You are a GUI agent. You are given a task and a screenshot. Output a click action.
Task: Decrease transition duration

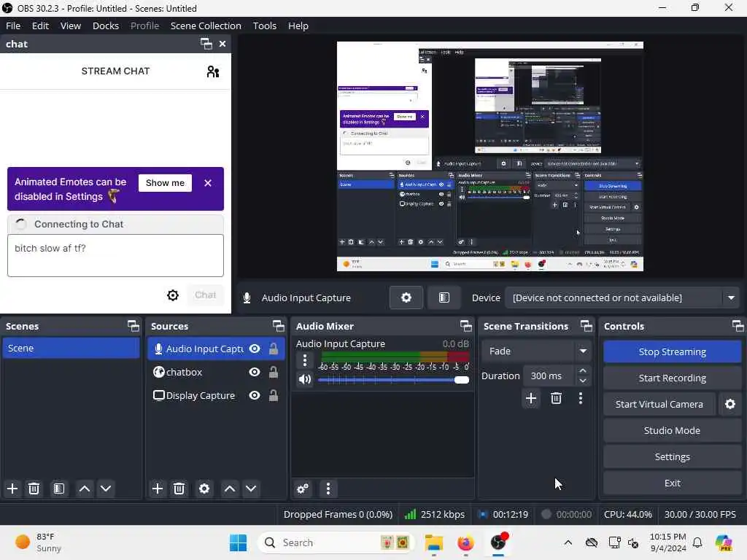point(583,381)
